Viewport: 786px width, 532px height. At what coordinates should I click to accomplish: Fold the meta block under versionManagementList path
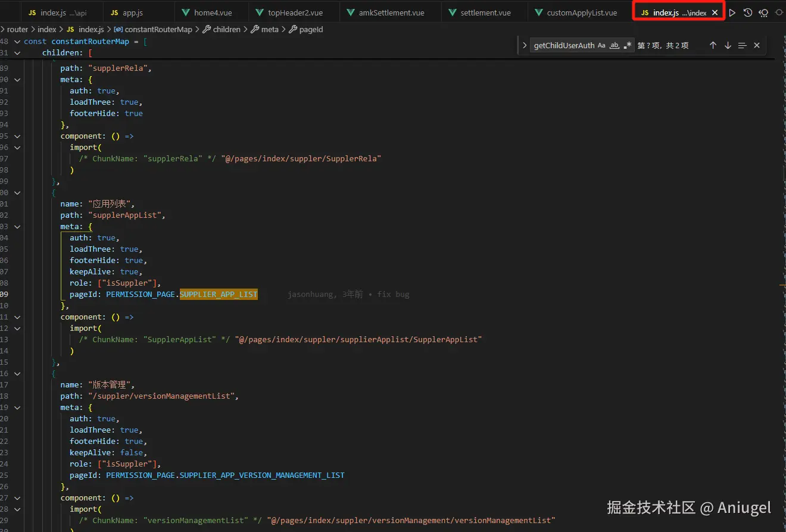tap(17, 407)
